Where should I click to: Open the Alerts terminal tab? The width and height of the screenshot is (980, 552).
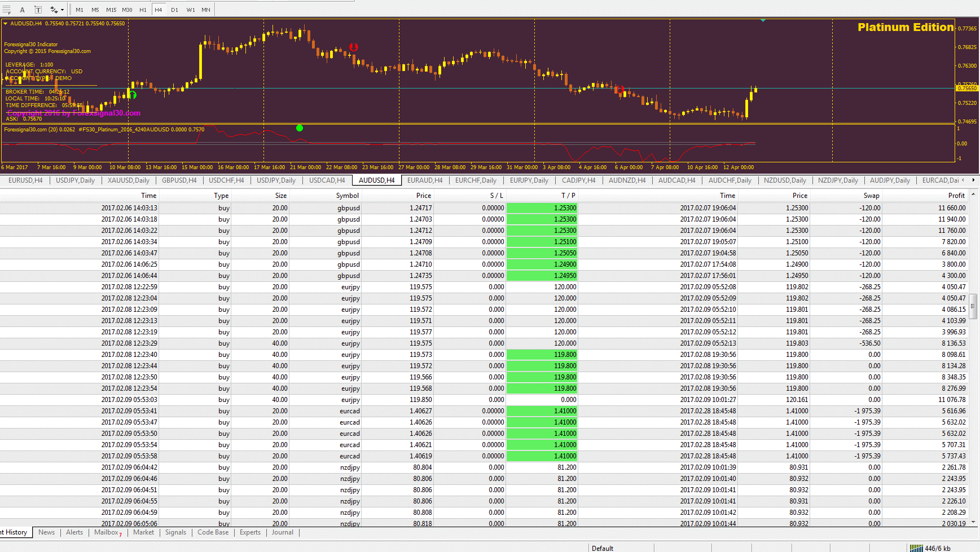[74, 532]
